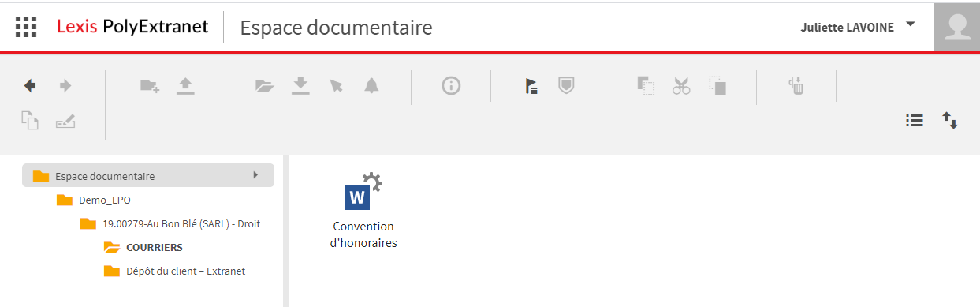Paste with the paste icon
This screenshot has width=980, height=307.
(x=717, y=86)
